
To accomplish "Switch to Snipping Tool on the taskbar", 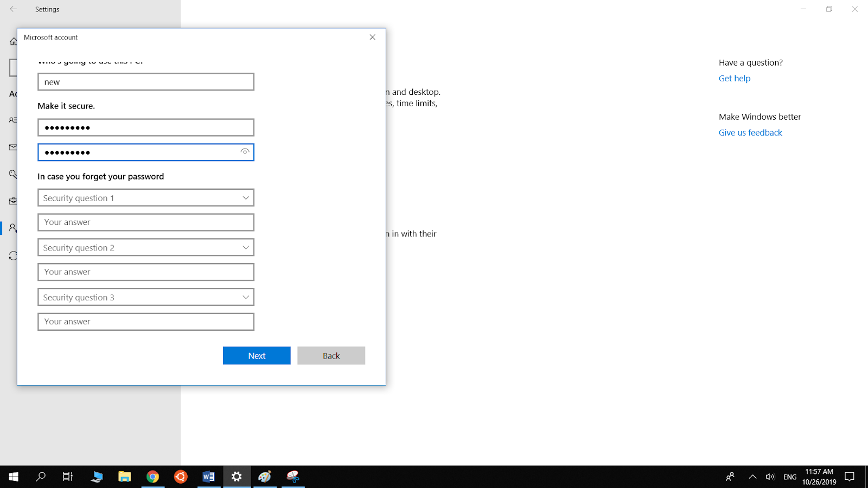I will [x=293, y=477].
